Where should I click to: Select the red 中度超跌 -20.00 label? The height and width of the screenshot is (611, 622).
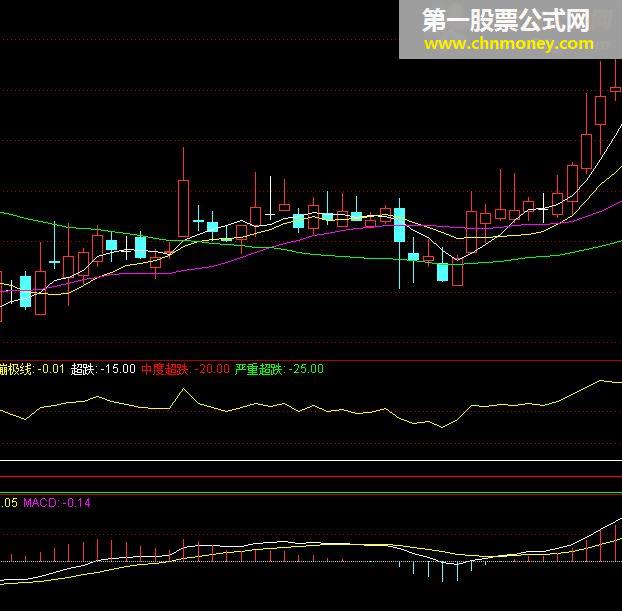(185, 369)
